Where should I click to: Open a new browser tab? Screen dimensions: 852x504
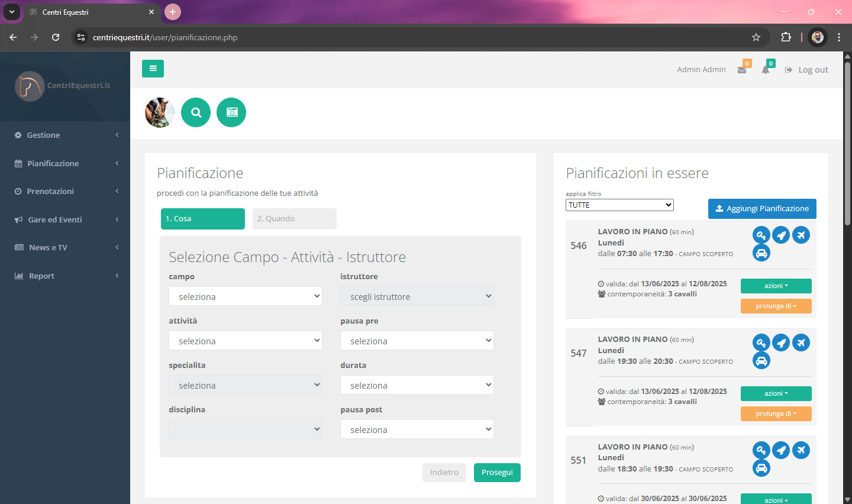[173, 12]
